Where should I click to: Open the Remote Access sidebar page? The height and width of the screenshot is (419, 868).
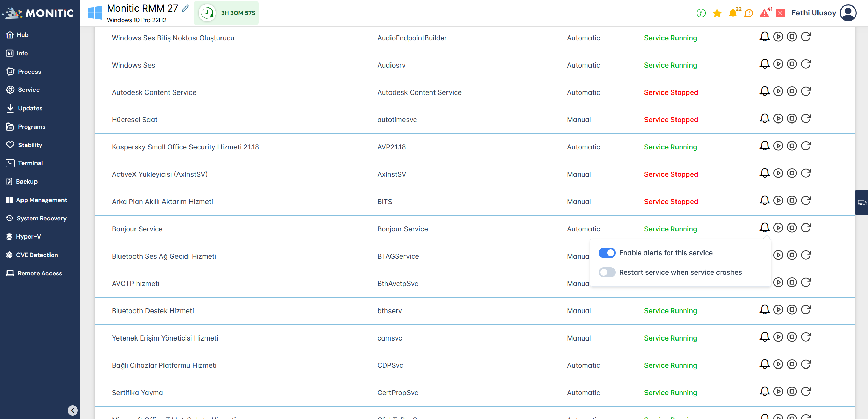tap(40, 273)
